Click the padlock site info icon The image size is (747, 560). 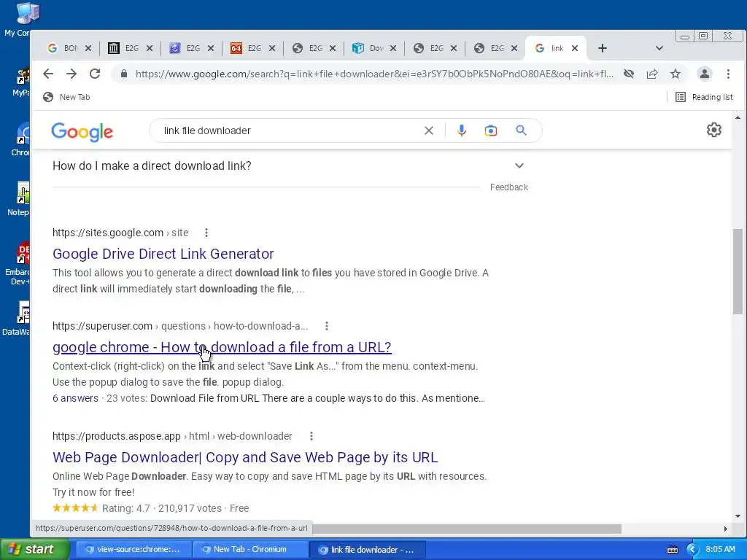click(124, 74)
